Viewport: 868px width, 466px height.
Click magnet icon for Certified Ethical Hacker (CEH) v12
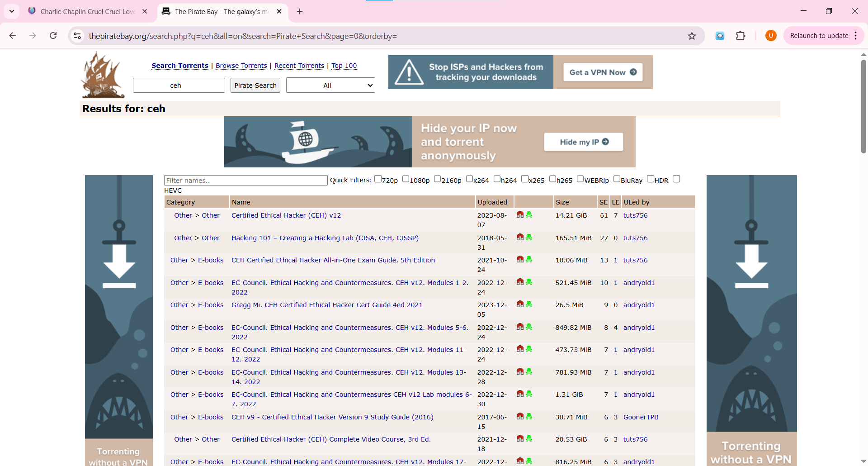(x=520, y=214)
